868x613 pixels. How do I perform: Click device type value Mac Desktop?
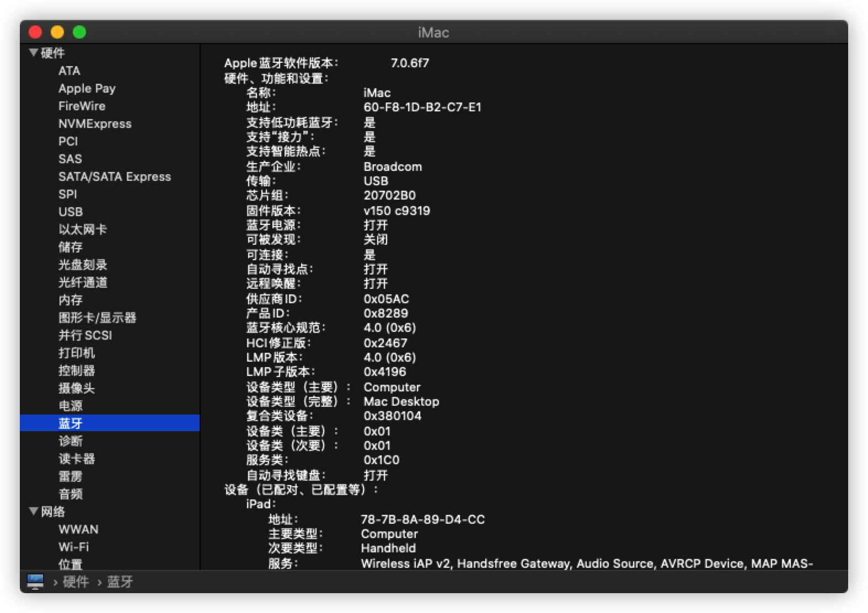point(401,401)
